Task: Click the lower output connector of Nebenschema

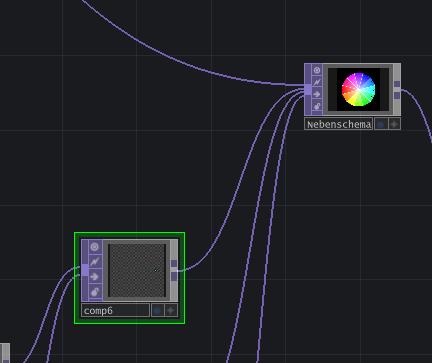Action: point(397,96)
